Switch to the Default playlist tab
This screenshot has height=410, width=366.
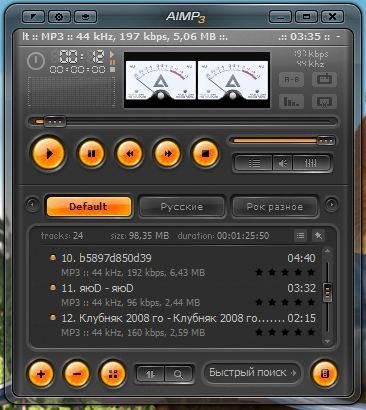(x=89, y=206)
